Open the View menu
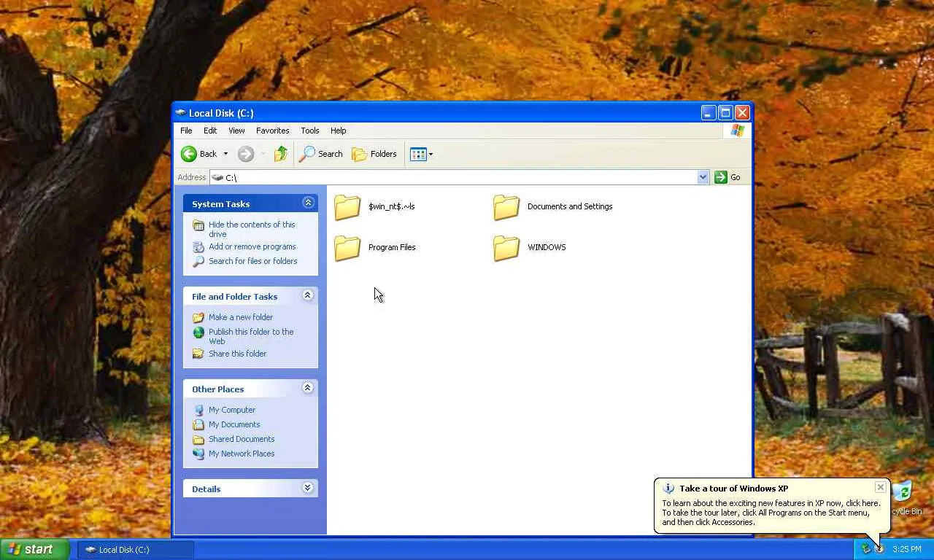 click(x=236, y=131)
